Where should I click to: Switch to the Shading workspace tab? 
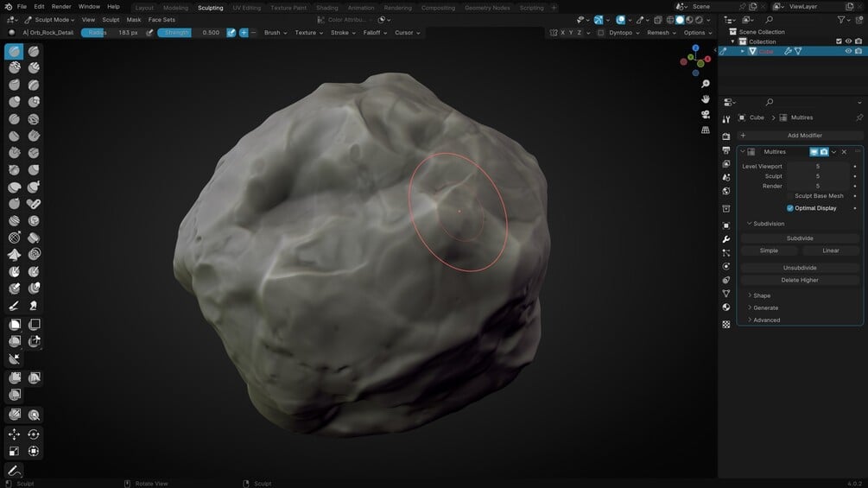coord(326,8)
